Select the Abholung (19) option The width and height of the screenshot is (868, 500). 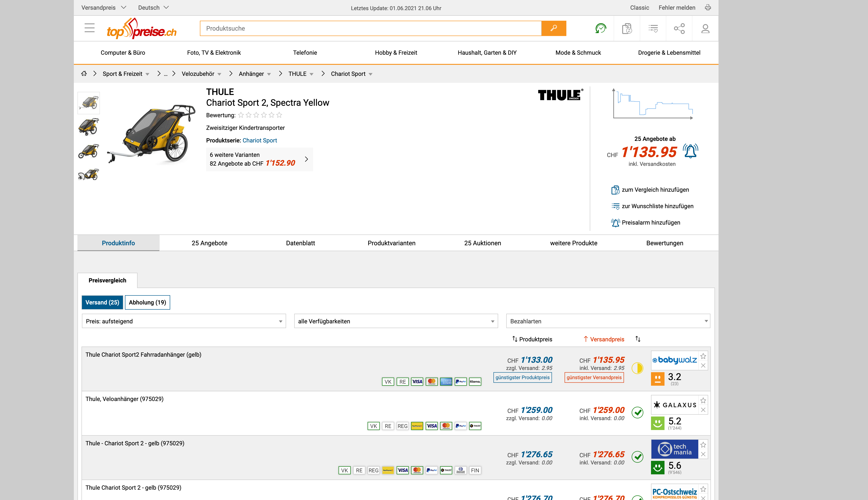coord(147,302)
